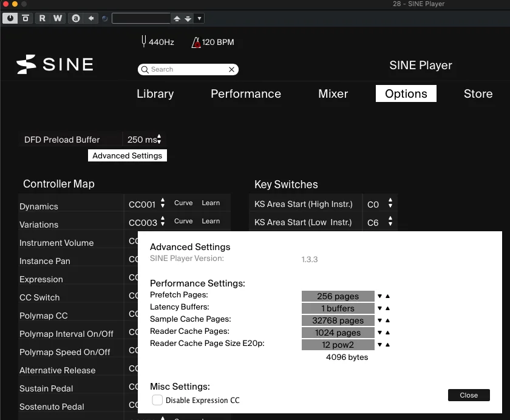Image resolution: width=510 pixels, height=420 pixels.
Task: Clear the search field with X
Action: [231, 70]
